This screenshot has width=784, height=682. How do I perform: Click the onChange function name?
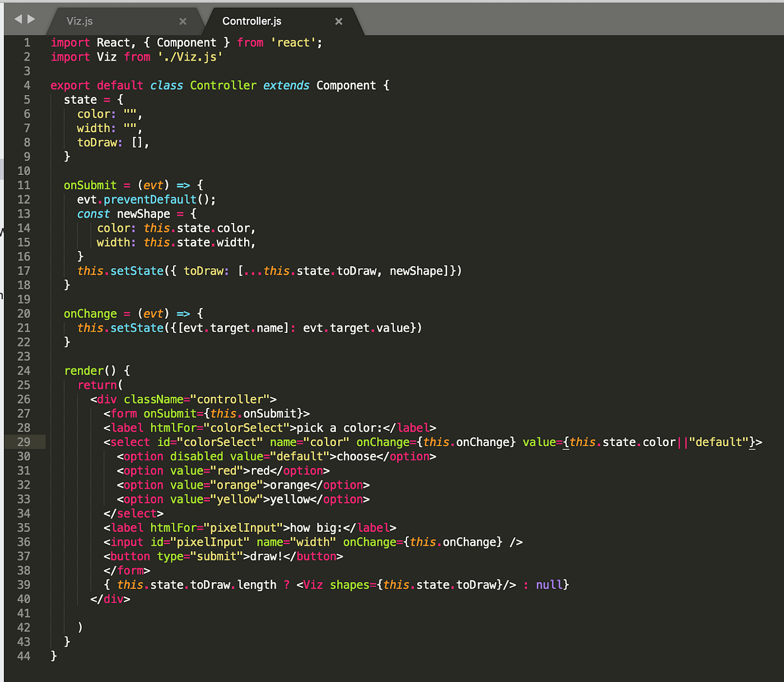pyautogui.click(x=90, y=313)
